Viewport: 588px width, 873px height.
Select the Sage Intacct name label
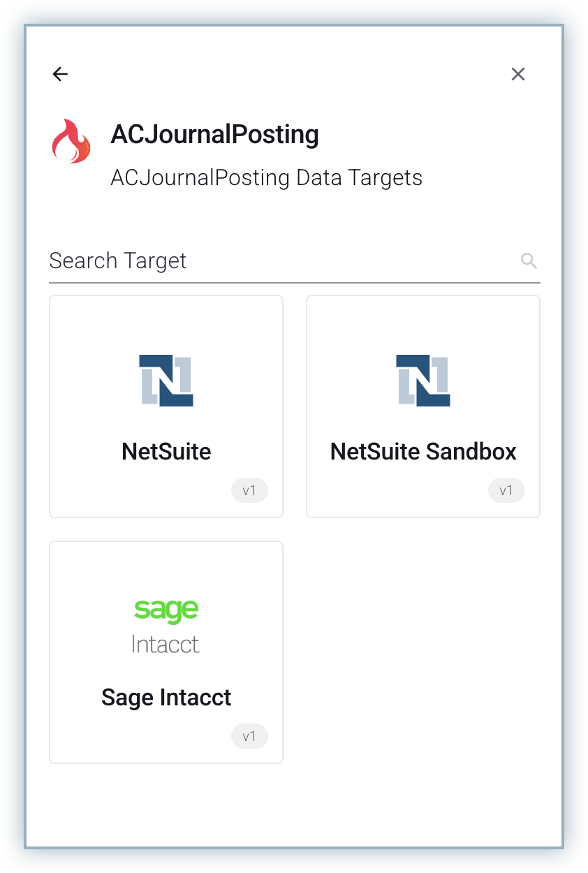166,697
